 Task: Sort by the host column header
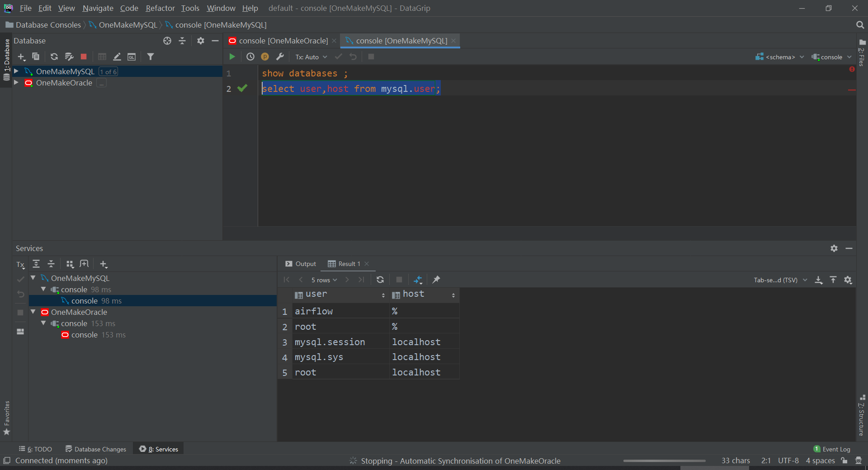click(424, 294)
